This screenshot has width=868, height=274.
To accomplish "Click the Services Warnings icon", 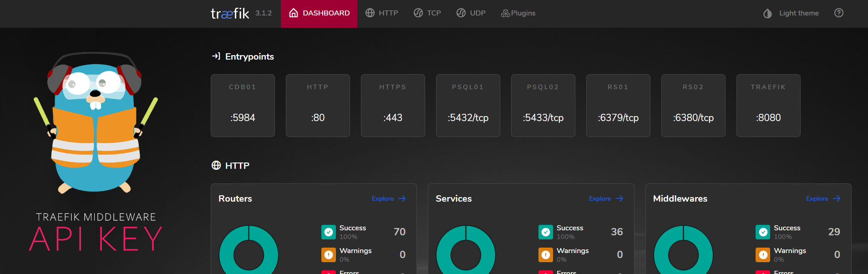I will (x=546, y=255).
